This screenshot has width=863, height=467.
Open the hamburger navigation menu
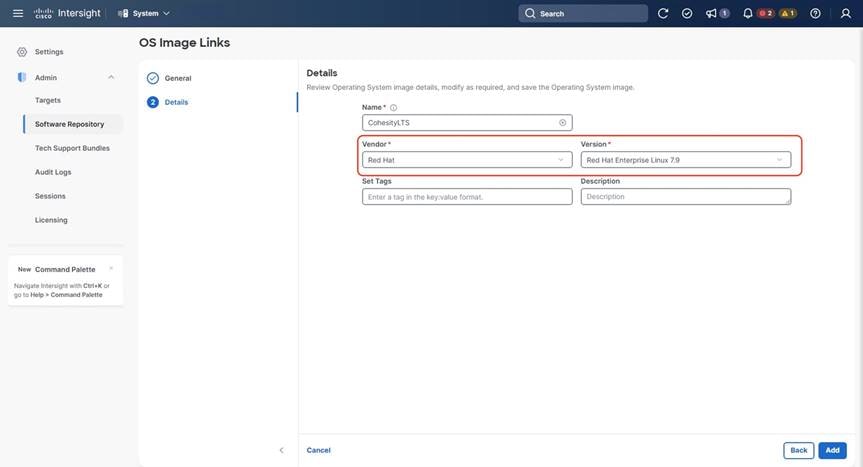pos(18,13)
